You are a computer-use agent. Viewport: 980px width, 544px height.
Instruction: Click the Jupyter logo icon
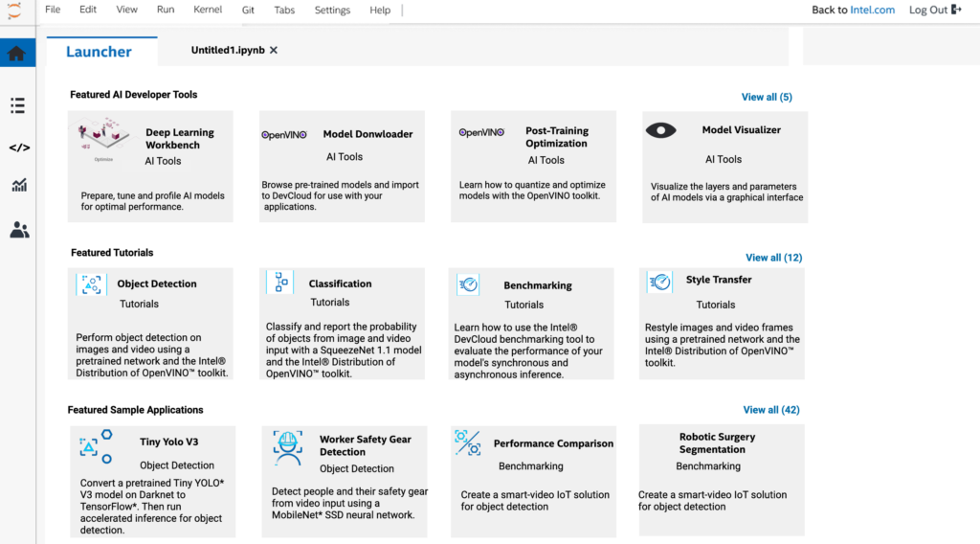[x=14, y=10]
